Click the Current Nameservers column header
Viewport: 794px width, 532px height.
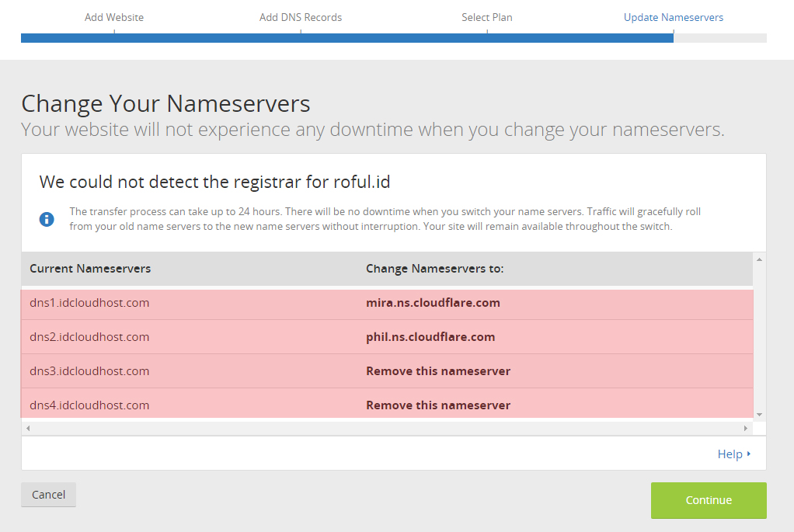[x=89, y=268]
